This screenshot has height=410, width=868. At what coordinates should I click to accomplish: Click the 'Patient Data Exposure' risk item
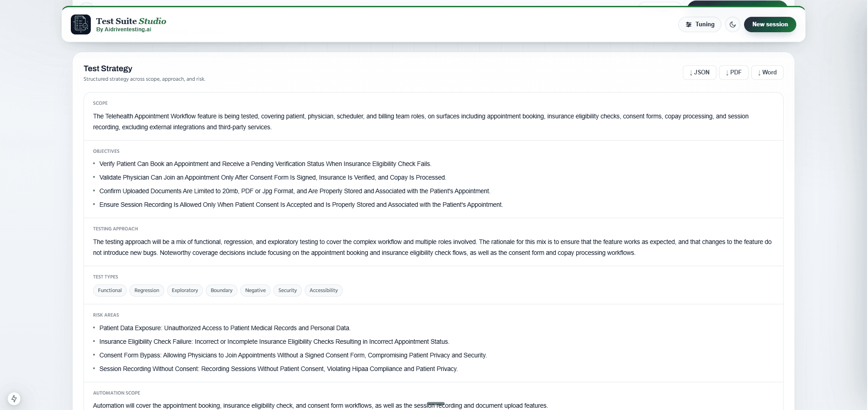(225, 328)
